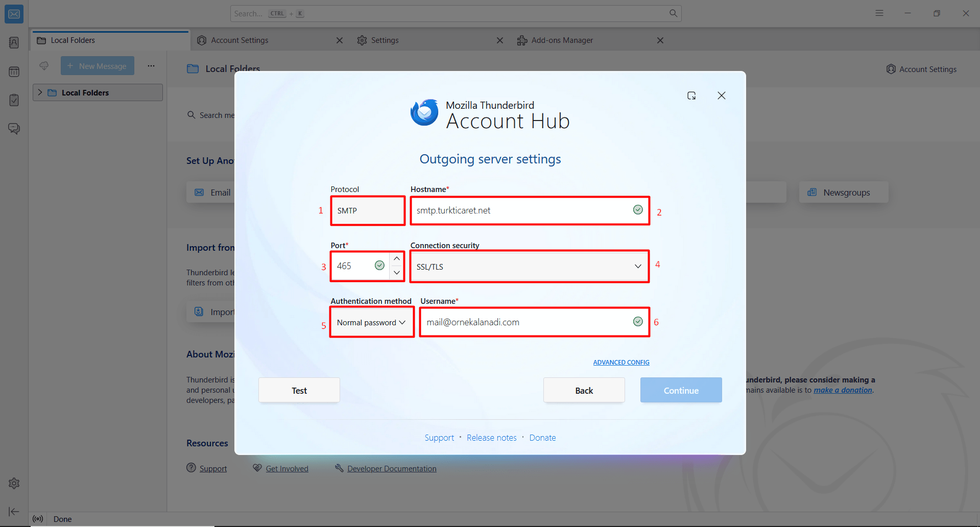
Task: Close the Settings tab
Action: pyautogui.click(x=500, y=40)
